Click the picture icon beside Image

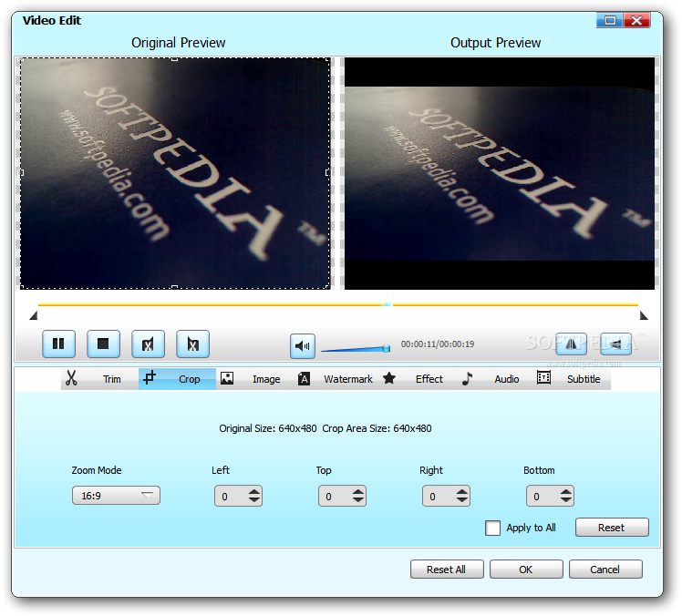(227, 378)
